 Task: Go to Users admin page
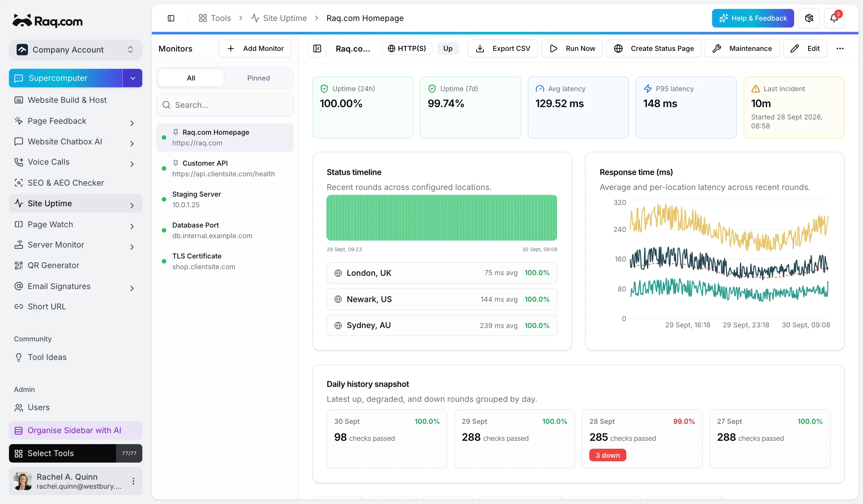click(75, 407)
